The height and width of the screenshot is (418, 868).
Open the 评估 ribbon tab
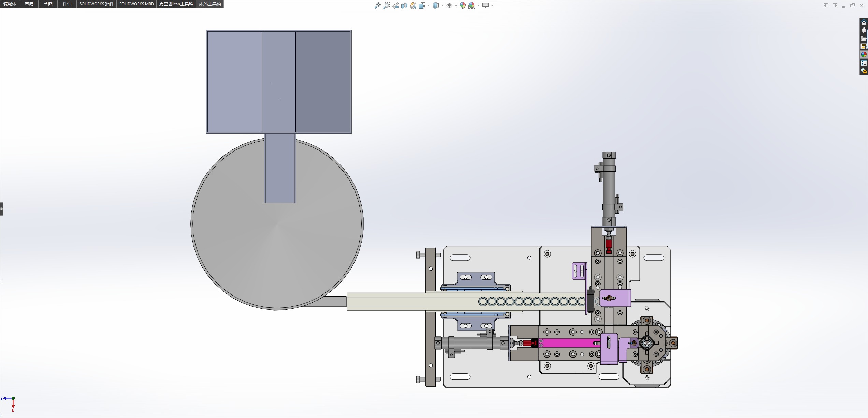(67, 4)
